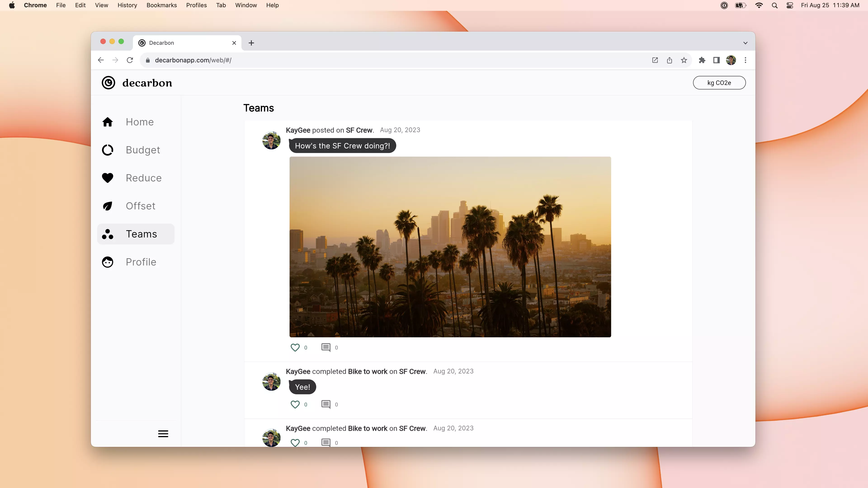Click KayGee's avatar on the photo post

pyautogui.click(x=271, y=141)
